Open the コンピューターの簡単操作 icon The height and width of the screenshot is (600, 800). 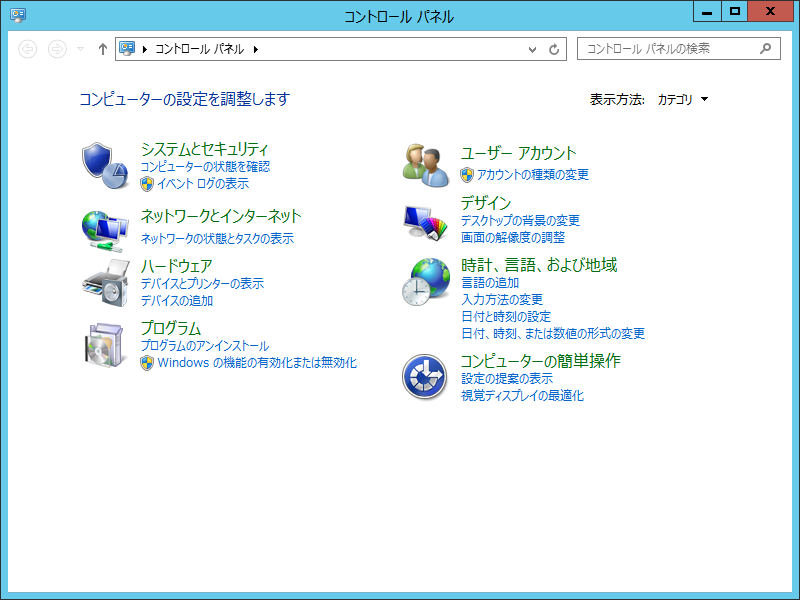coord(424,377)
